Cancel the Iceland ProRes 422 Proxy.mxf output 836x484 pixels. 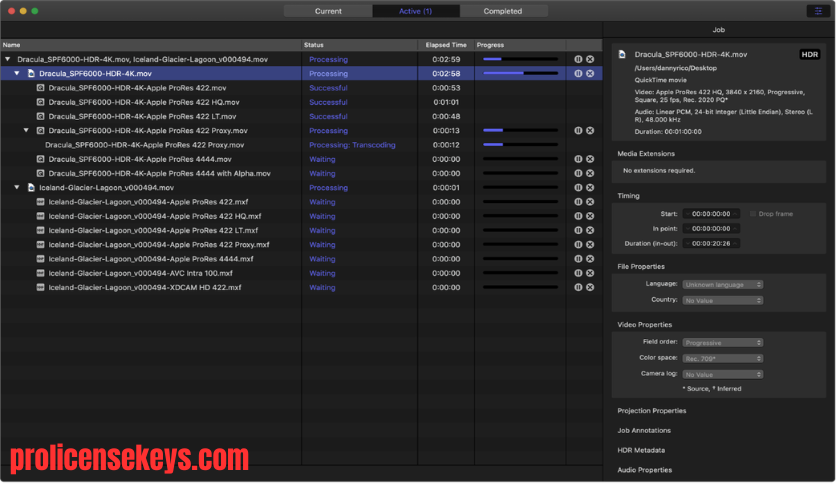590,245
